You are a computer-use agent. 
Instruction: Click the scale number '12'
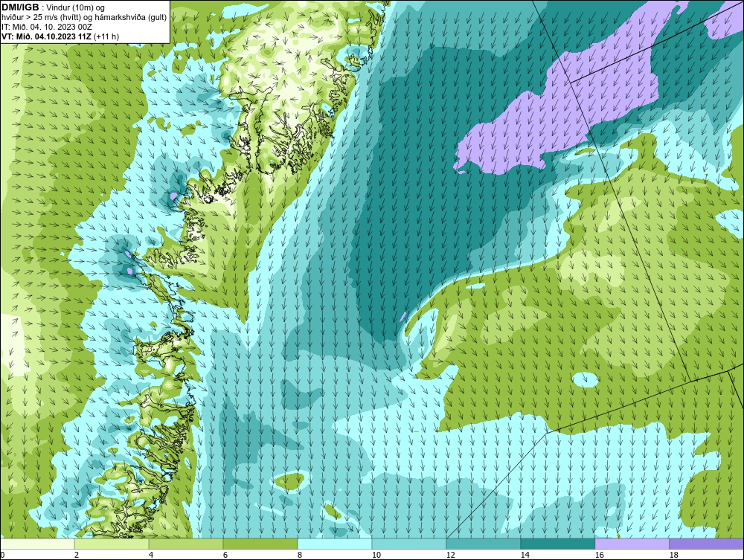tap(451, 555)
